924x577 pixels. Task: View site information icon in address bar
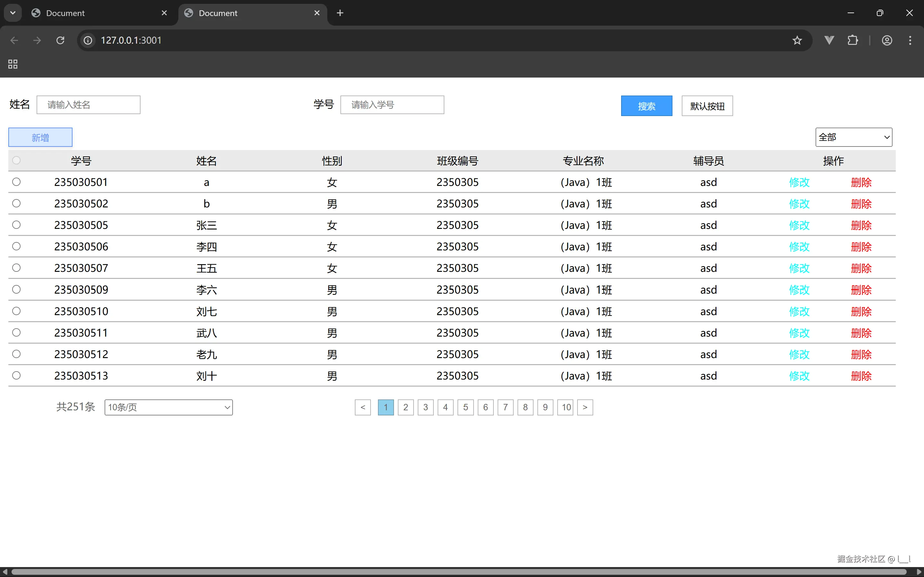coord(88,40)
